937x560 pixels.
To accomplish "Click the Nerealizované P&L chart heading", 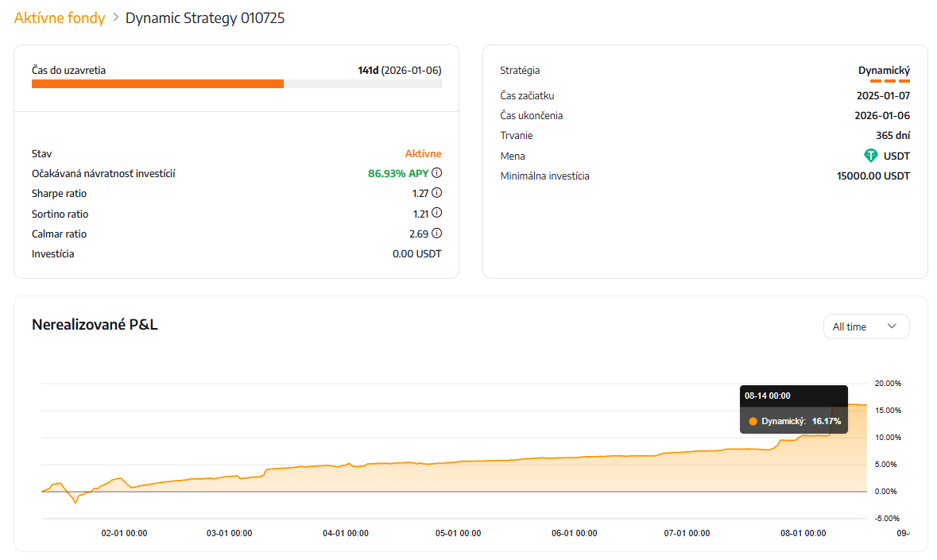I will coord(95,324).
